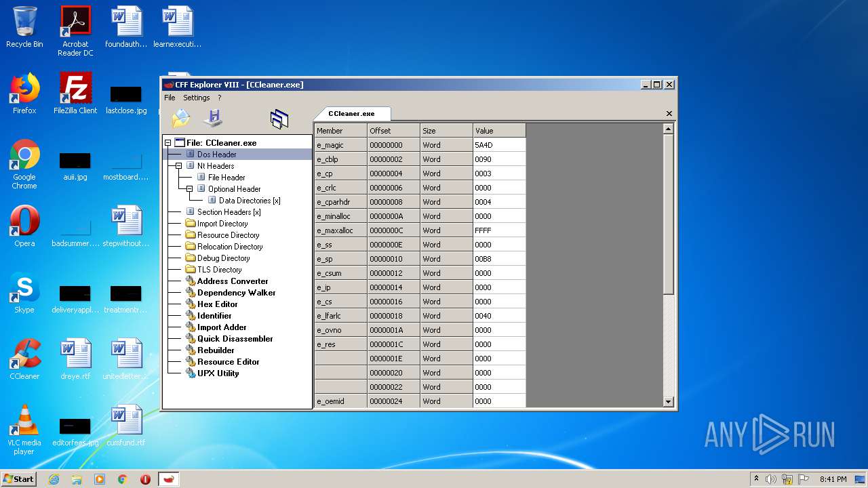Viewport: 868px width, 488px height.
Task: Click the Member column header
Action: pyautogui.click(x=340, y=130)
